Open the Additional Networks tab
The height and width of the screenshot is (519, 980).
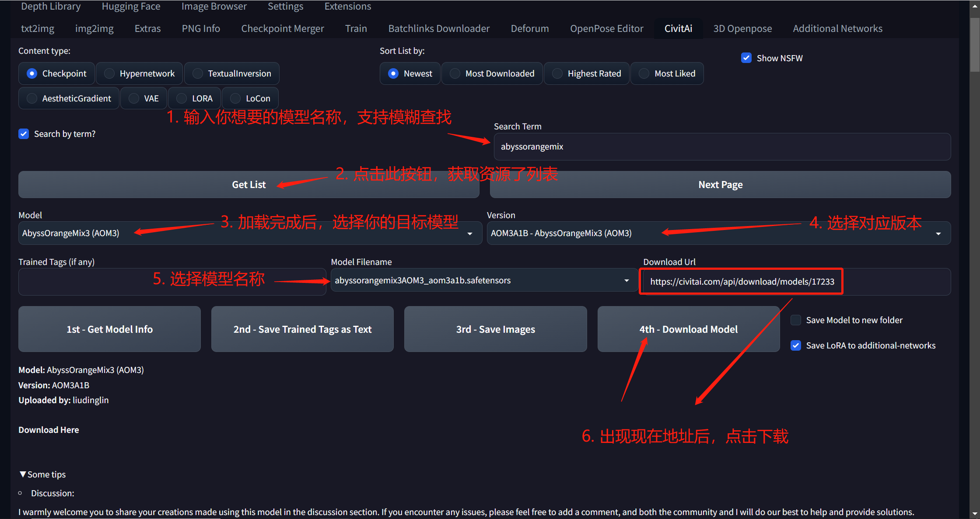(837, 29)
